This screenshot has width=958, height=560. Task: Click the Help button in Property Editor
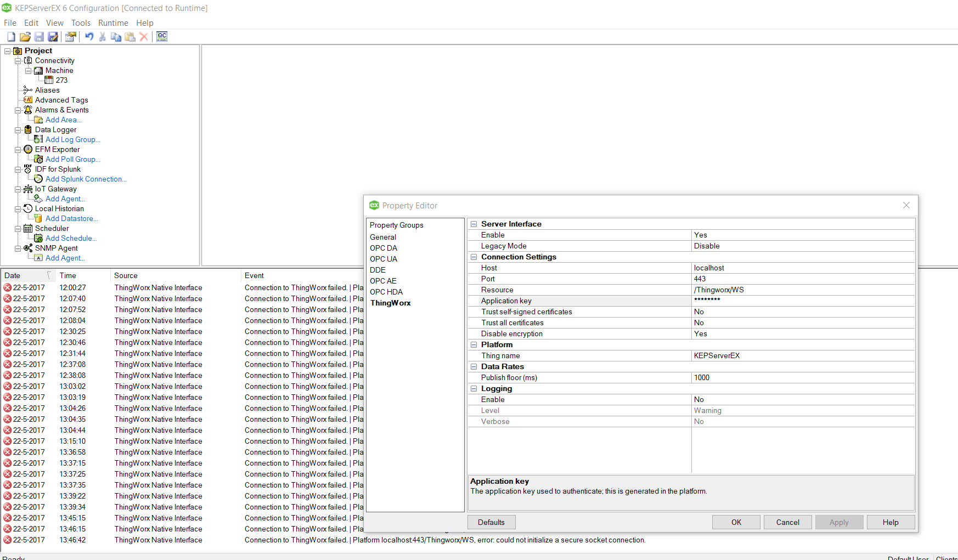pos(891,522)
